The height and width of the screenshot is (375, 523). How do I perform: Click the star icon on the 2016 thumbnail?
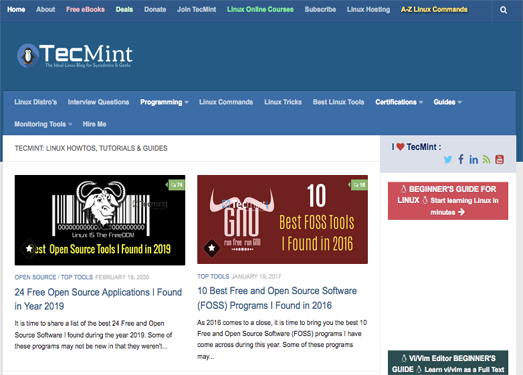pos(211,248)
